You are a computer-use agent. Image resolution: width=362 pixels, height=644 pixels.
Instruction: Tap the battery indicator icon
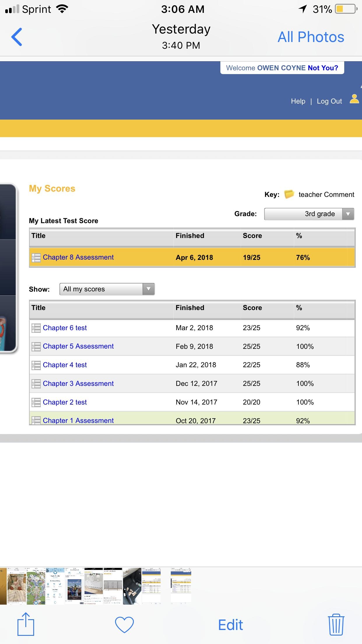click(x=346, y=9)
